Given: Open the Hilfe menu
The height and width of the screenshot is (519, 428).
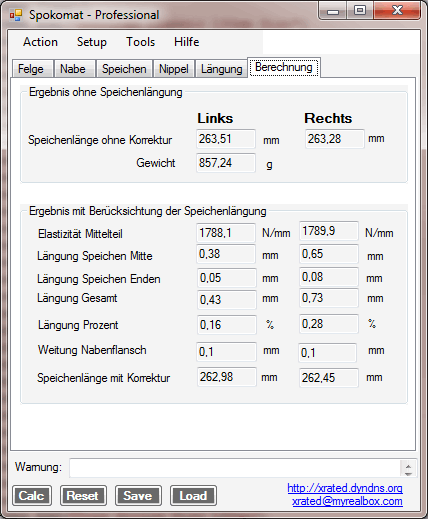Looking at the screenshot, I should (186, 42).
